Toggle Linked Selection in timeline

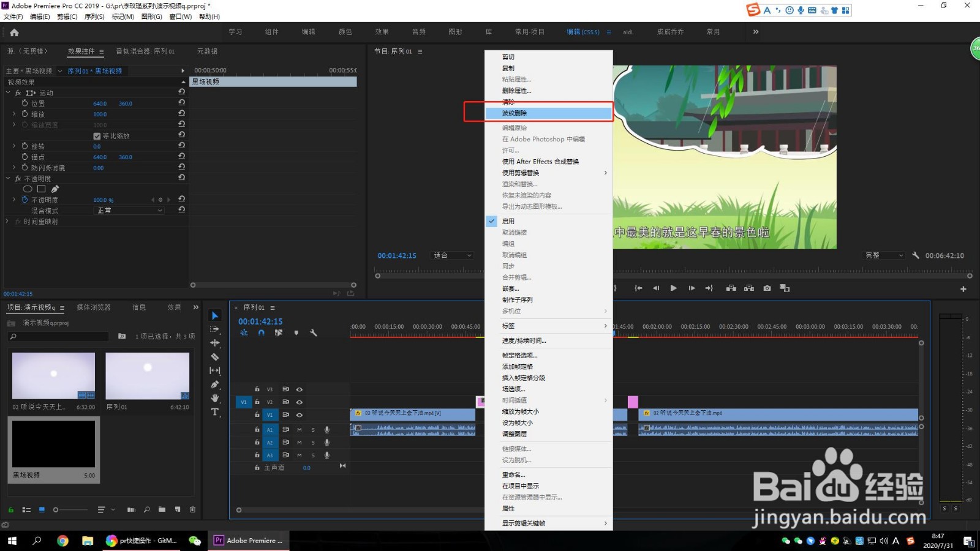[279, 333]
